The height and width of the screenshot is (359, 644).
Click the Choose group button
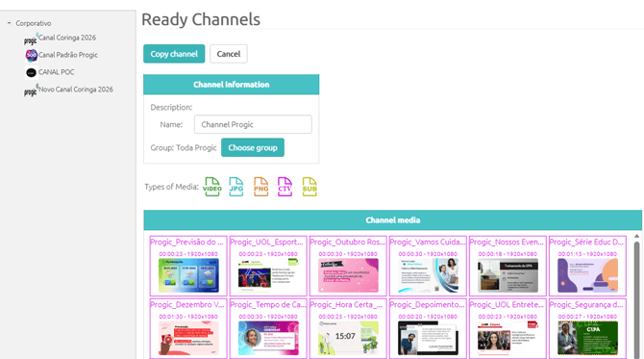tap(253, 147)
